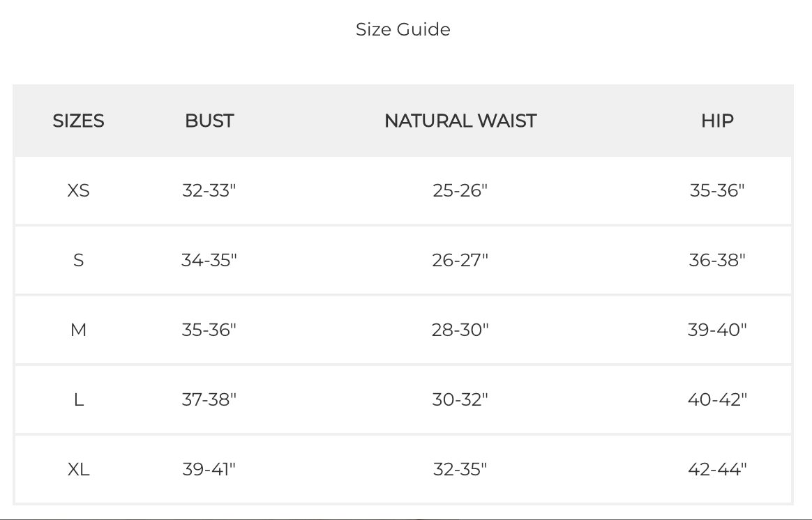Select the M size row label
This screenshot has height=520, width=812.
(78, 330)
